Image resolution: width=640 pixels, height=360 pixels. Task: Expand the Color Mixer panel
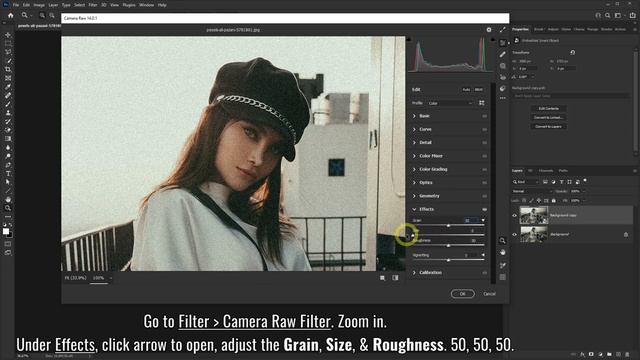click(x=414, y=156)
